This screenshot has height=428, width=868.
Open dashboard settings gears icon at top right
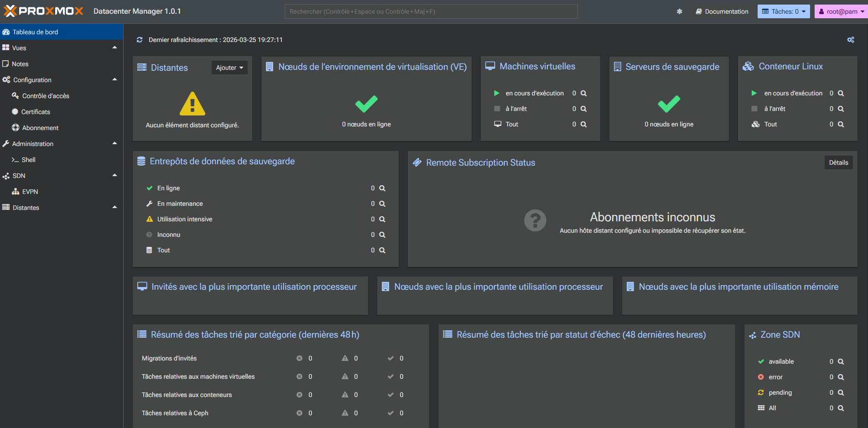pyautogui.click(x=850, y=40)
